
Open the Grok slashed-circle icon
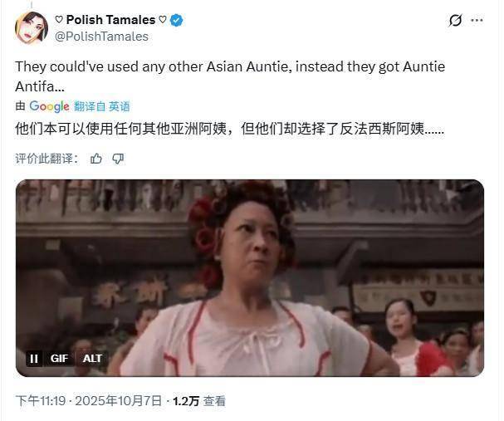point(455,21)
